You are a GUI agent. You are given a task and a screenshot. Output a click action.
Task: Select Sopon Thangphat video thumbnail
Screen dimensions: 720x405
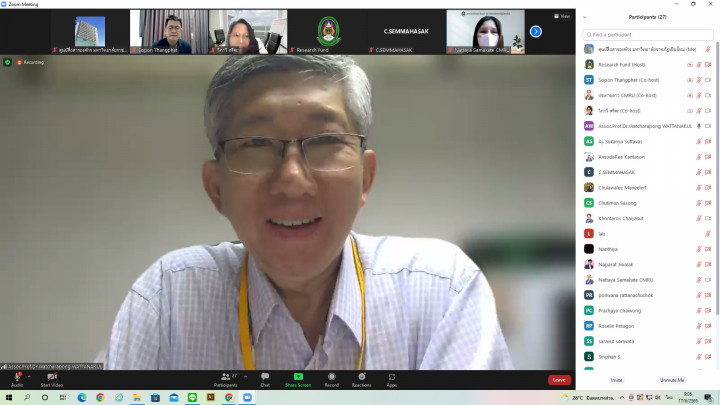click(x=169, y=32)
